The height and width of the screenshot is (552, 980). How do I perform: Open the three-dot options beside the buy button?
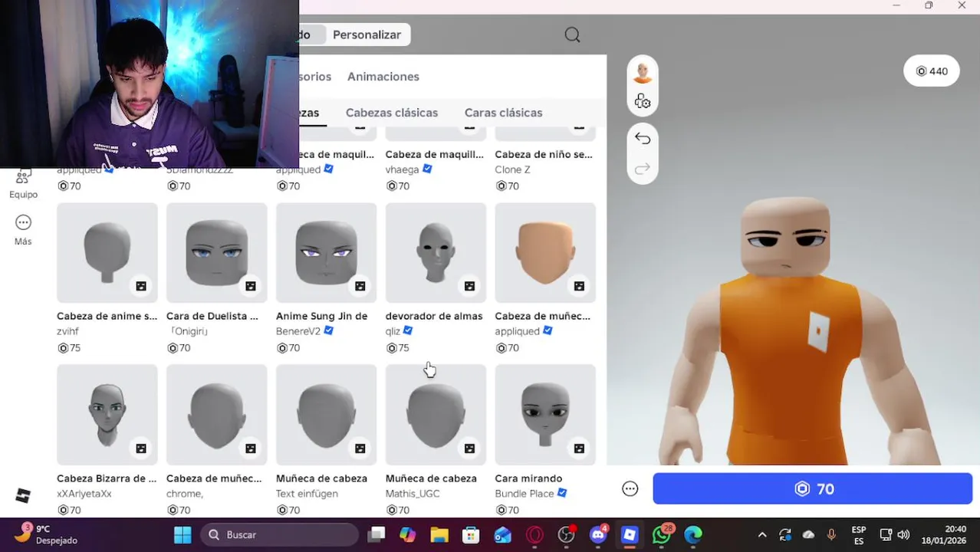click(630, 489)
